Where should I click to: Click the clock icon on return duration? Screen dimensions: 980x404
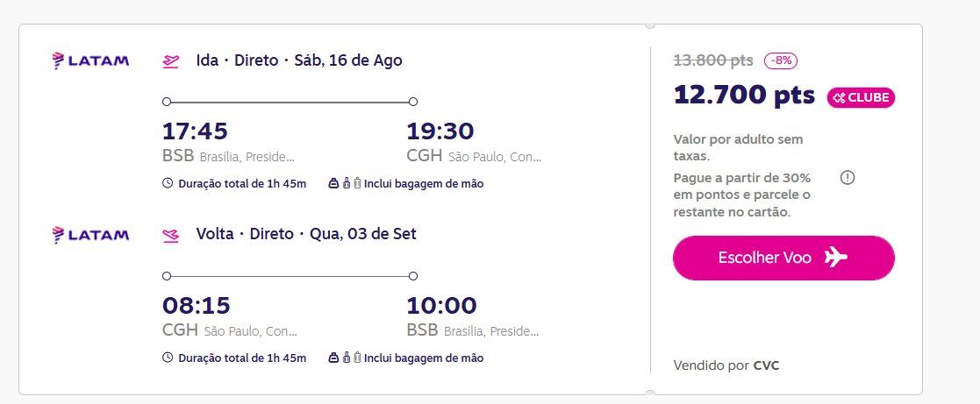[168, 358]
